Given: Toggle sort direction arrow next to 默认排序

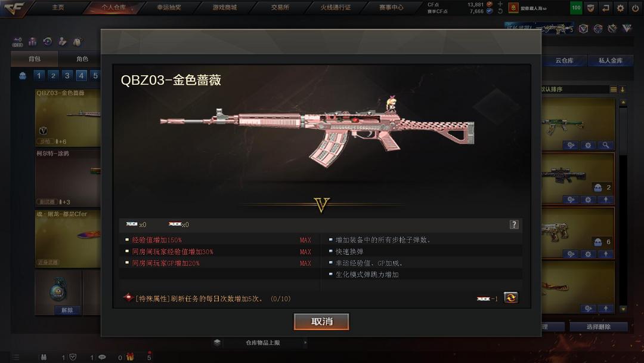Looking at the screenshot, I should coord(623,89).
